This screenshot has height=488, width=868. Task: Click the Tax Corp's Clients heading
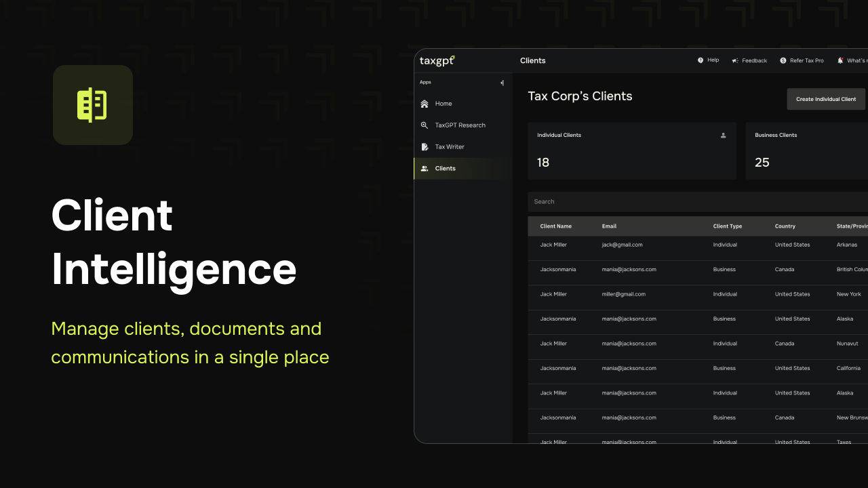tap(580, 96)
